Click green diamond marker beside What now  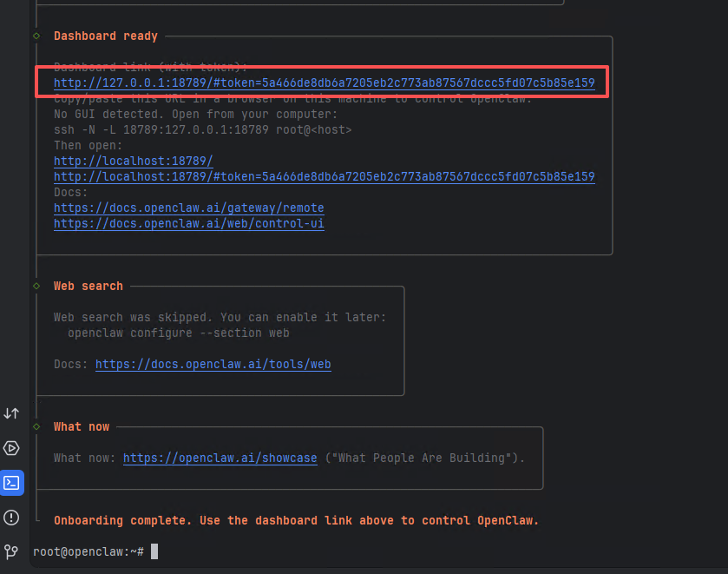click(36, 426)
